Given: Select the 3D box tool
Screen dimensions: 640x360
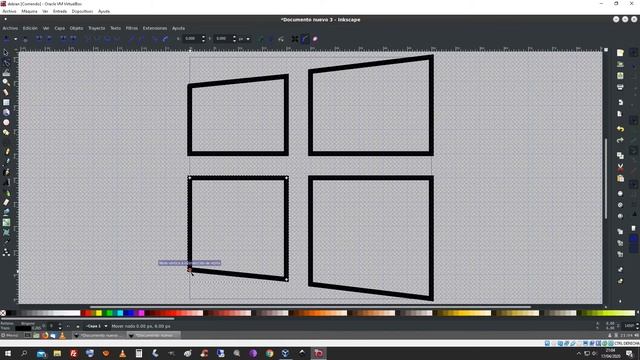Looking at the screenshot, I should point(6,112).
